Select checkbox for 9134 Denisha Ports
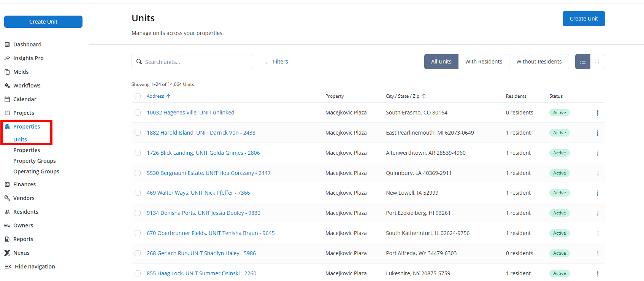 pos(138,213)
